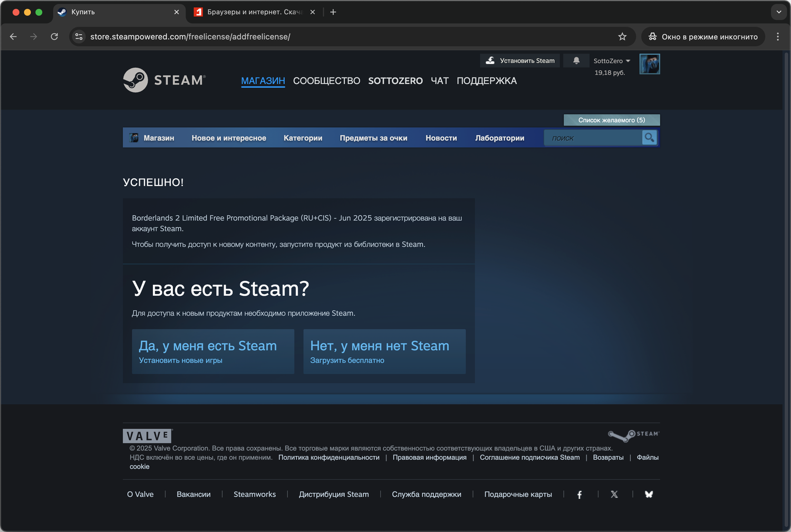Expand the tab search dropdown arrow
Screen dimensions: 791x532
pos(779,12)
